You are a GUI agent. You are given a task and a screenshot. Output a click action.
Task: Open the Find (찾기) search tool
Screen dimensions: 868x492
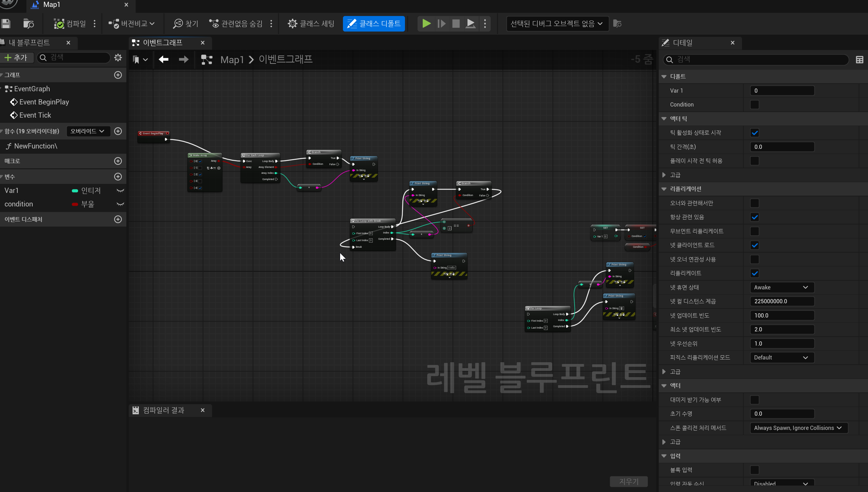point(186,24)
